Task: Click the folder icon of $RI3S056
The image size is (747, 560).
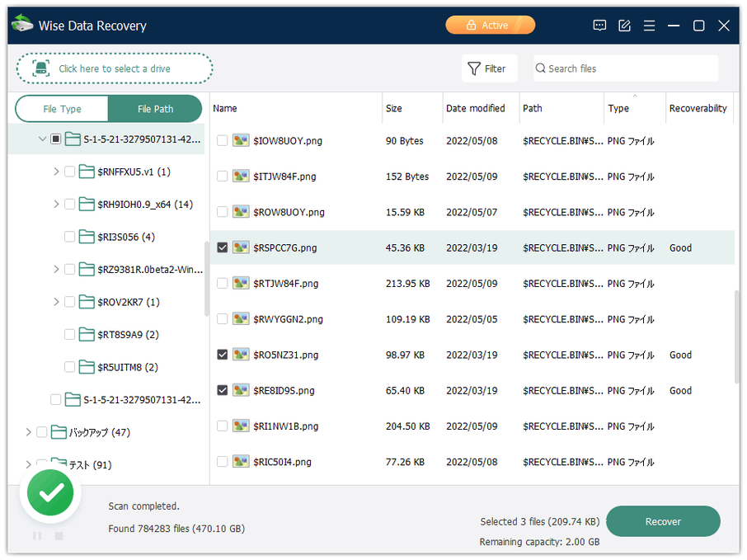Action: 87,237
